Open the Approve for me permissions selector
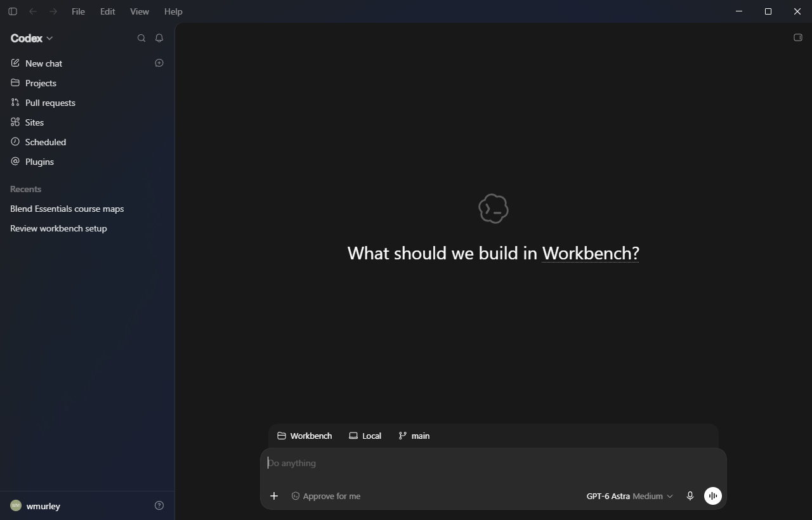This screenshot has height=520, width=812. click(x=326, y=496)
